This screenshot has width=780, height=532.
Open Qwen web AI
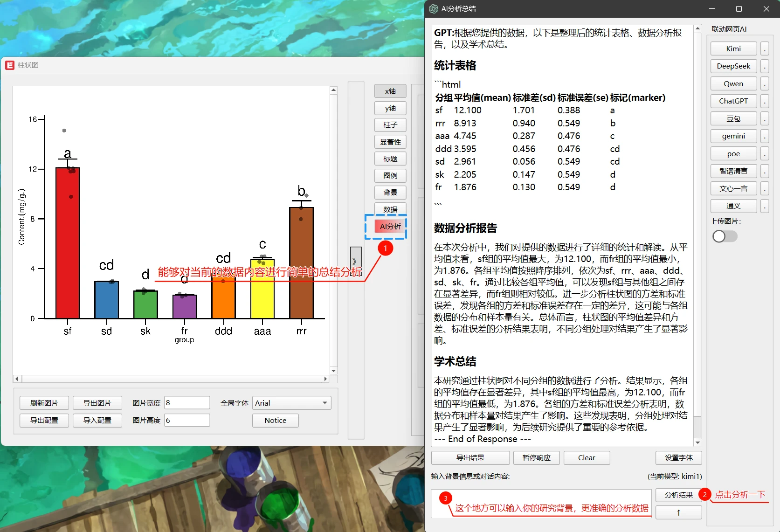click(733, 84)
